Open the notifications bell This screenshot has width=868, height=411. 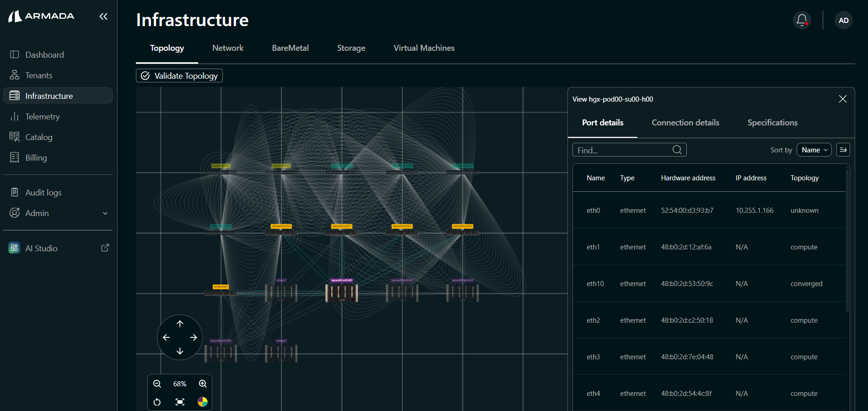coord(802,20)
